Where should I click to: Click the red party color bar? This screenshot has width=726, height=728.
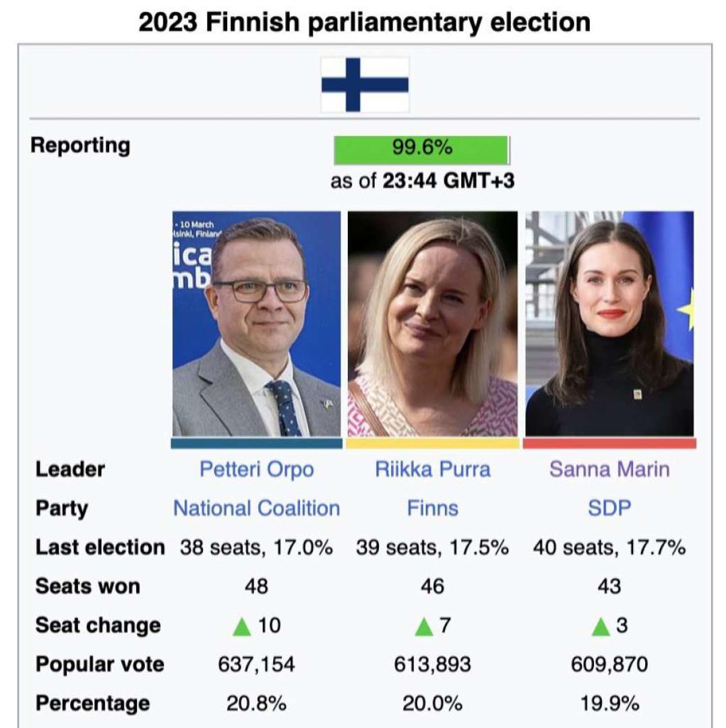(609, 444)
